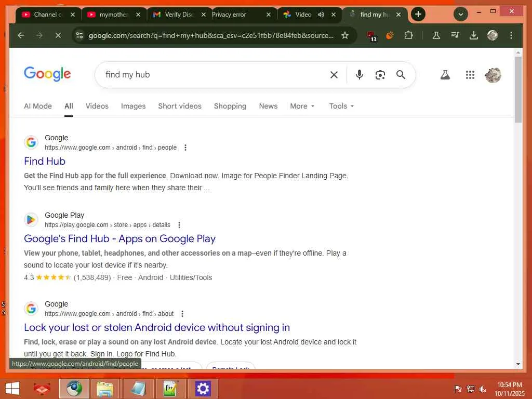The width and height of the screenshot is (532, 399).
Task: Open File Explorer from taskbar
Action: (x=105, y=389)
